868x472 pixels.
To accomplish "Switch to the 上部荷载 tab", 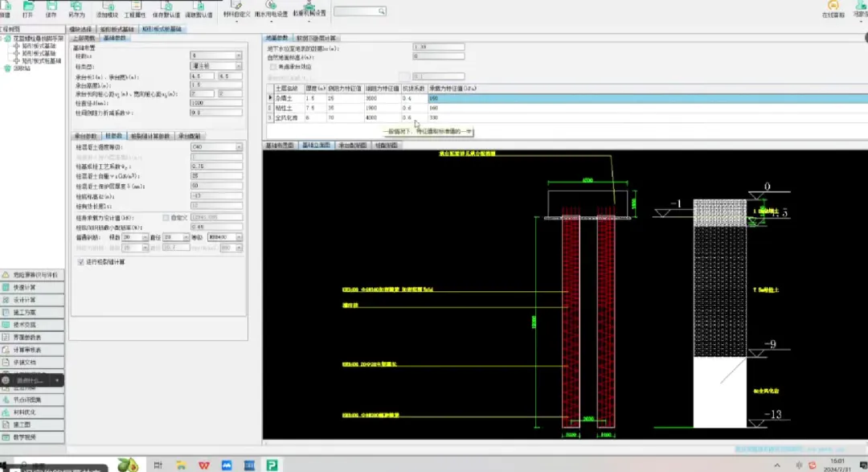I will (x=84, y=38).
